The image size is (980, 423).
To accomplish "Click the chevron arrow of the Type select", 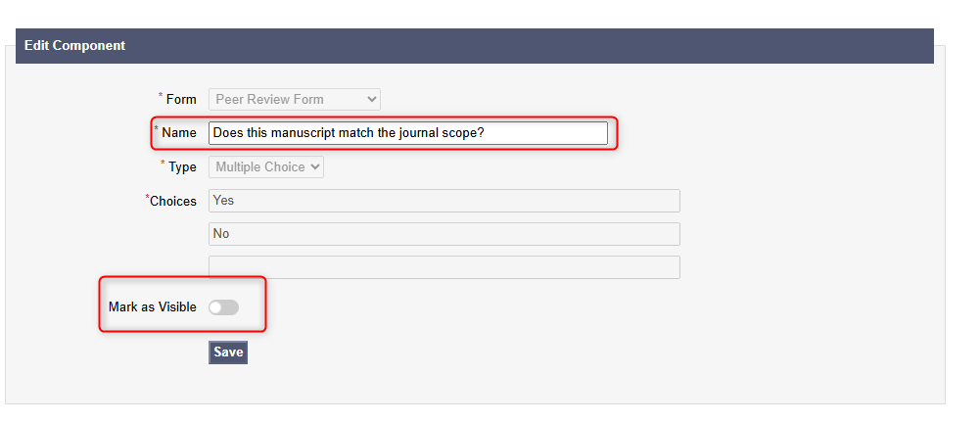I will click(x=314, y=167).
